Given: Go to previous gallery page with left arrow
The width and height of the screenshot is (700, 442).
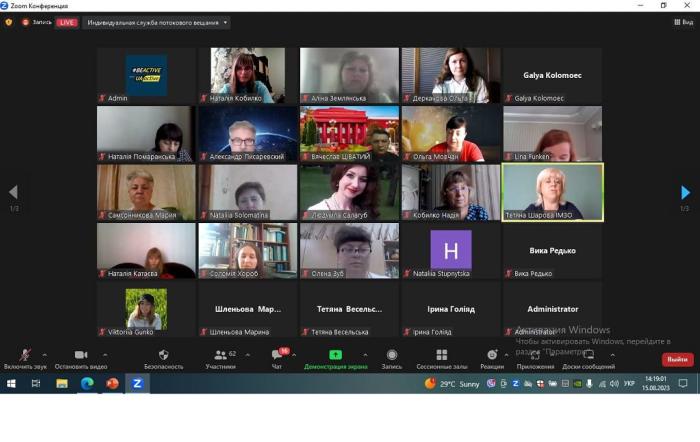Looking at the screenshot, I should pyautogui.click(x=13, y=192).
